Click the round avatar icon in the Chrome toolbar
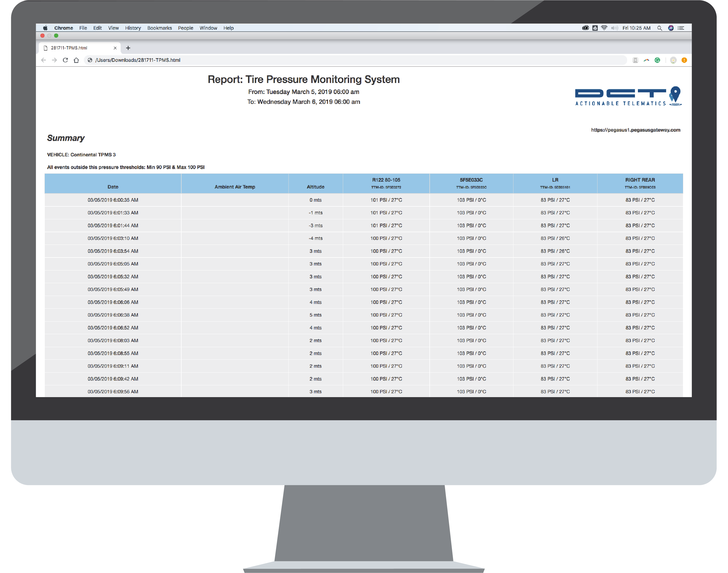The width and height of the screenshot is (728, 573). pos(673,60)
